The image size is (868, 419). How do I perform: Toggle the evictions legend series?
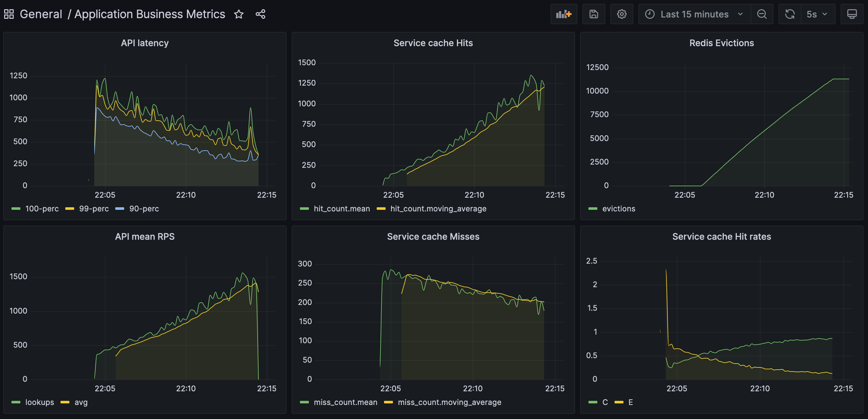(618, 209)
